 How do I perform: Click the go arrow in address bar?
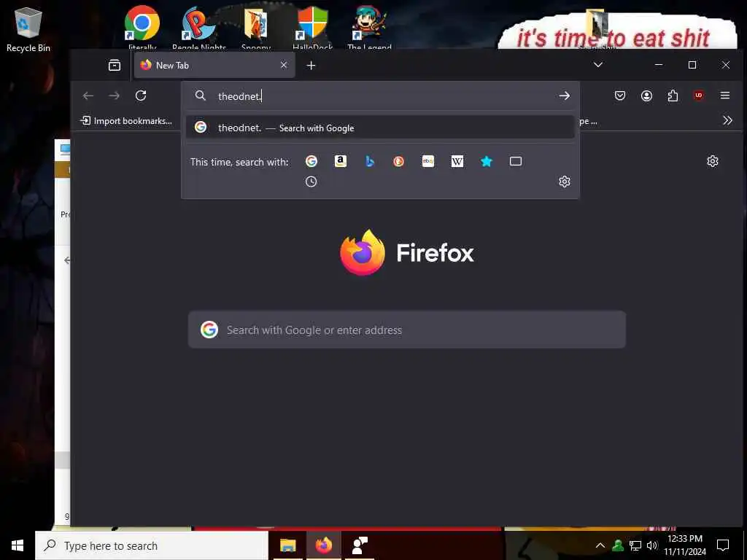click(x=564, y=96)
